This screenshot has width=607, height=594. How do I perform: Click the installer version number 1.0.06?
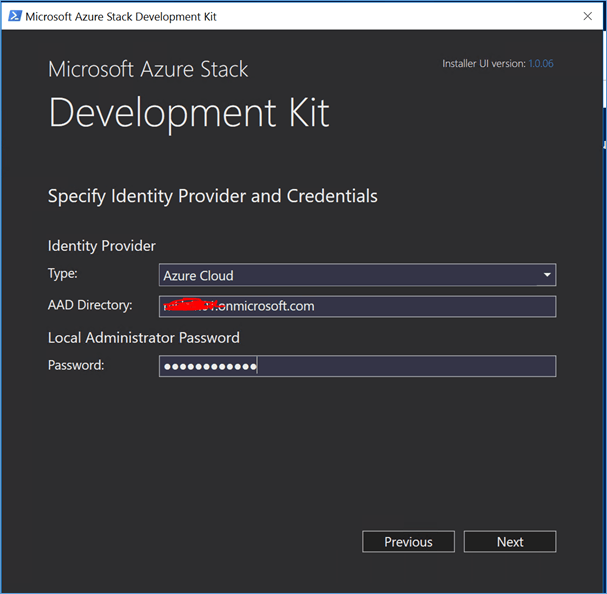click(541, 64)
